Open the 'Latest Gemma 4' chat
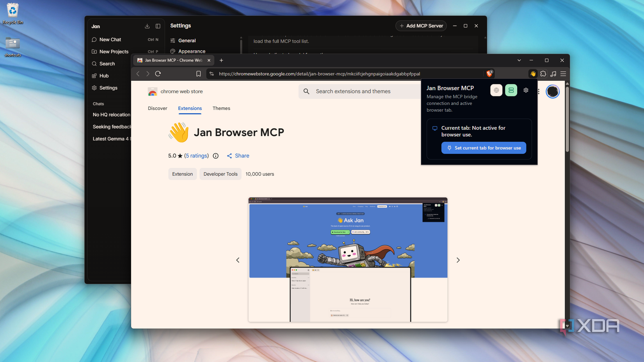This screenshot has height=362, width=644. click(111, 139)
